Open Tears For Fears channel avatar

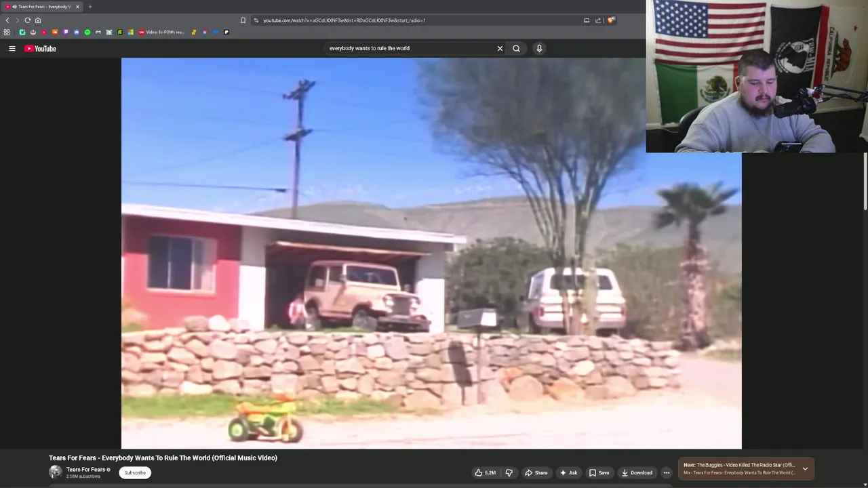(55, 472)
